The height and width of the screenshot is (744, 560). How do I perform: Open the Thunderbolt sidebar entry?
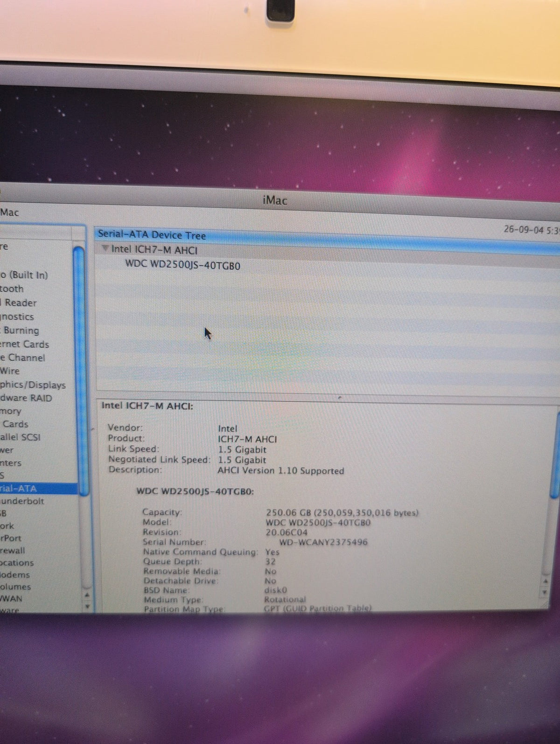tap(22, 501)
